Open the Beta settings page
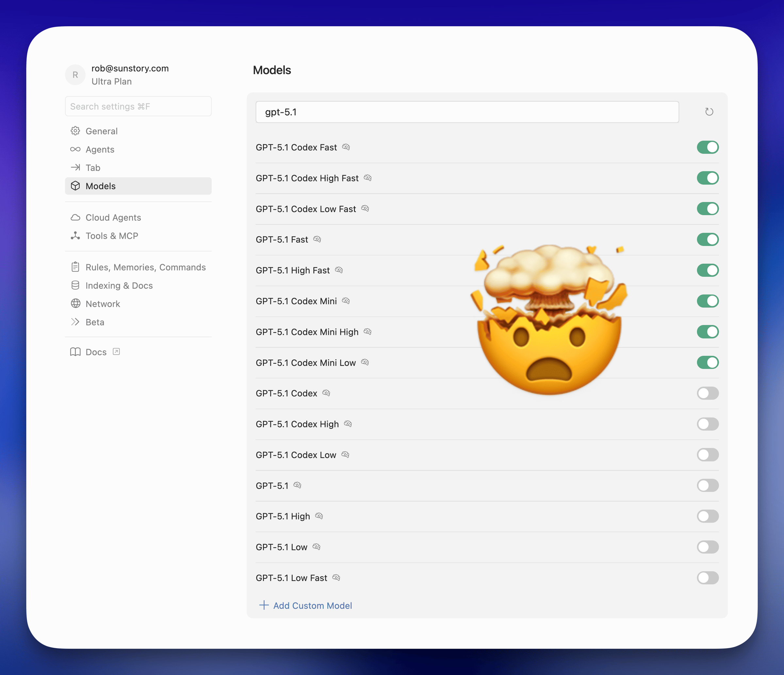The image size is (784, 675). [x=95, y=322]
